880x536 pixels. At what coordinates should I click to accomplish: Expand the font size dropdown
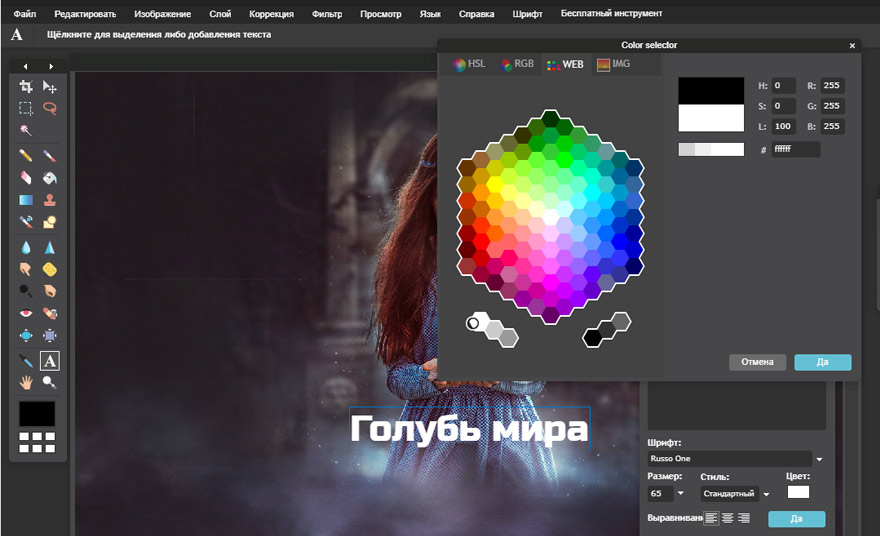tap(681, 493)
